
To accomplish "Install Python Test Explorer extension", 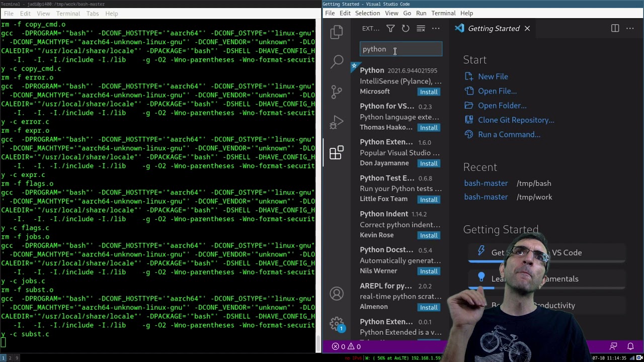I will 429,200.
